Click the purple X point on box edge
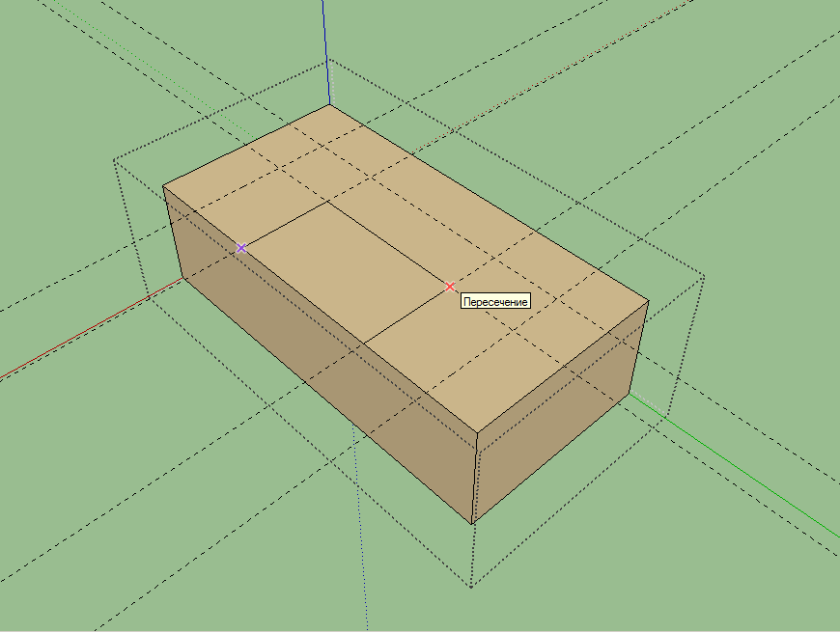The height and width of the screenshot is (633, 840). tap(241, 248)
